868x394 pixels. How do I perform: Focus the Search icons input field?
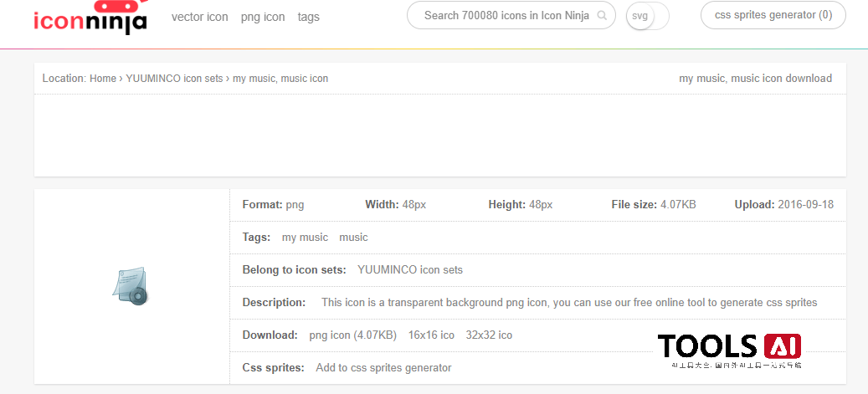coord(506,15)
